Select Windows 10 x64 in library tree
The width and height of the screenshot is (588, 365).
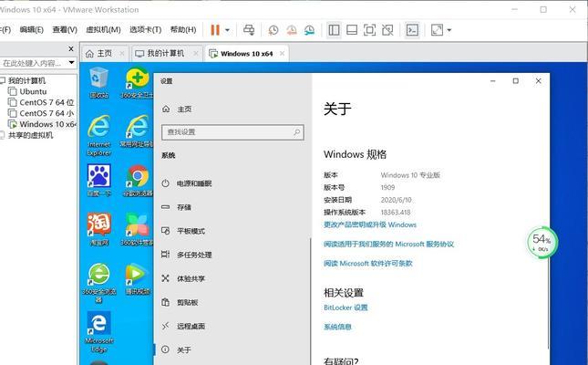tap(42, 124)
